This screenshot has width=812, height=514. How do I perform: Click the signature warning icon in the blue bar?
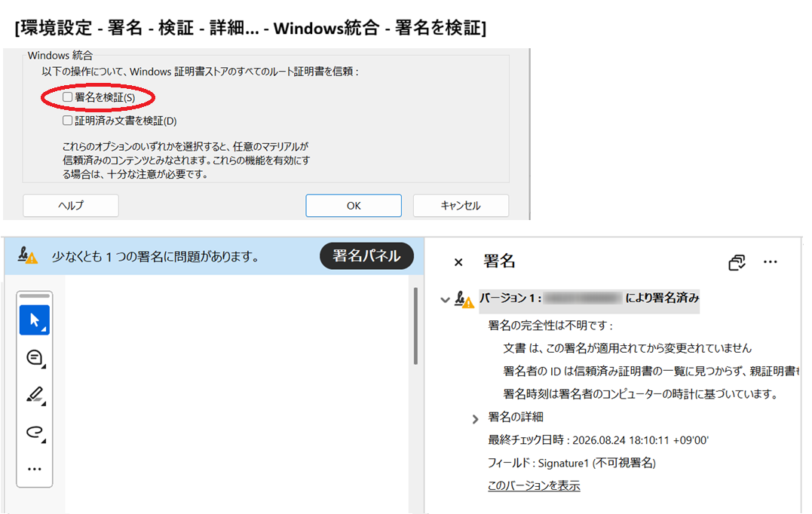[x=27, y=255]
